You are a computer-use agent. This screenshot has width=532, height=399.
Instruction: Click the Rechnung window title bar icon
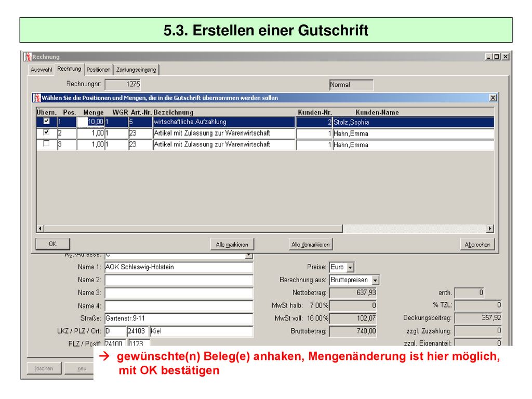[28, 57]
